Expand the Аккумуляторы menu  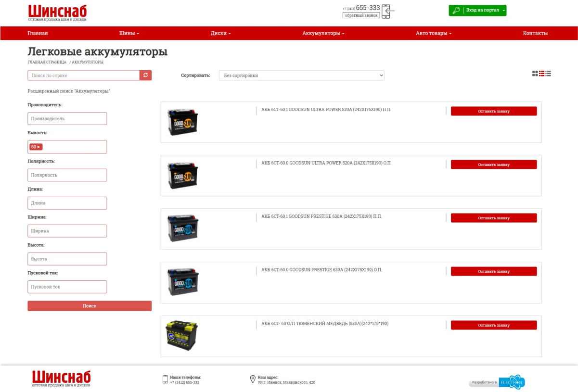[323, 33]
